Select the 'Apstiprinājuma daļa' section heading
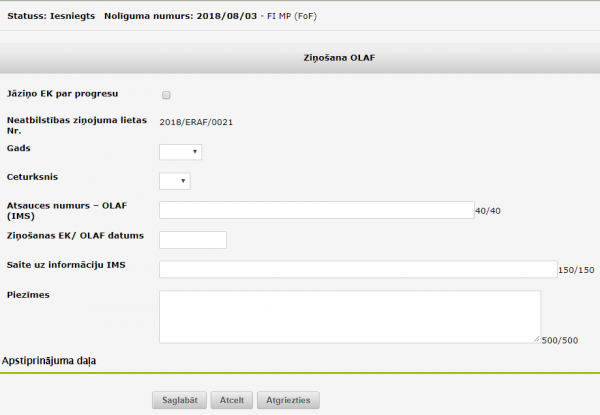The image size is (600, 415). pos(55,359)
